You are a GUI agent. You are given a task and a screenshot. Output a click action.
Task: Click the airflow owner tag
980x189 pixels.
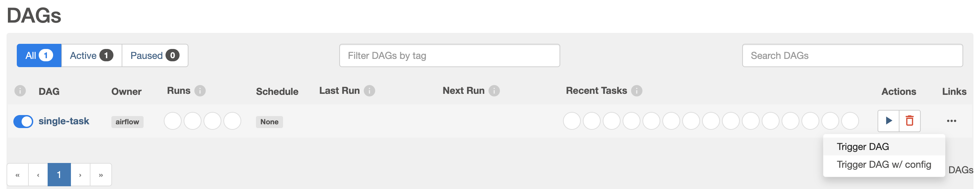point(127,122)
